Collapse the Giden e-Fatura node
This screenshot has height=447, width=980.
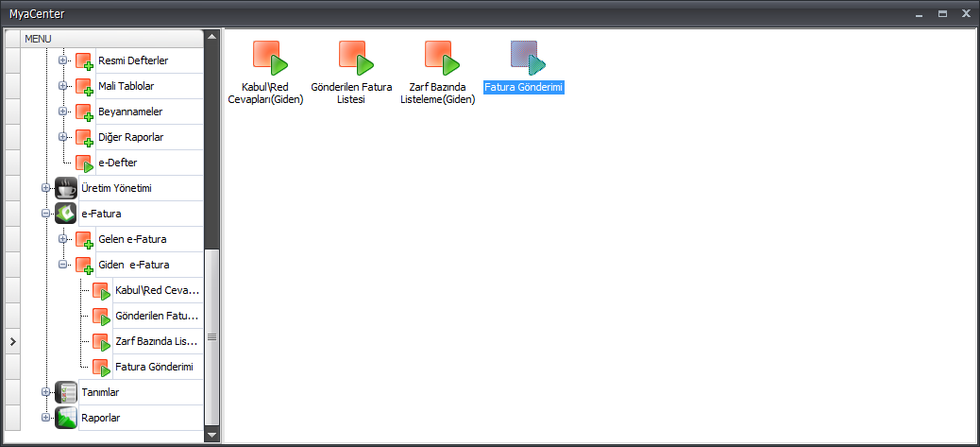(x=62, y=265)
